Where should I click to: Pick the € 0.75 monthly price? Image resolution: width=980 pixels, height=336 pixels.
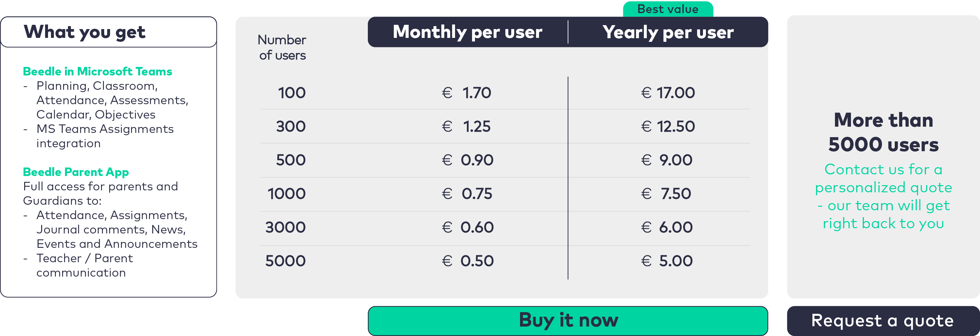pyautogui.click(x=467, y=193)
